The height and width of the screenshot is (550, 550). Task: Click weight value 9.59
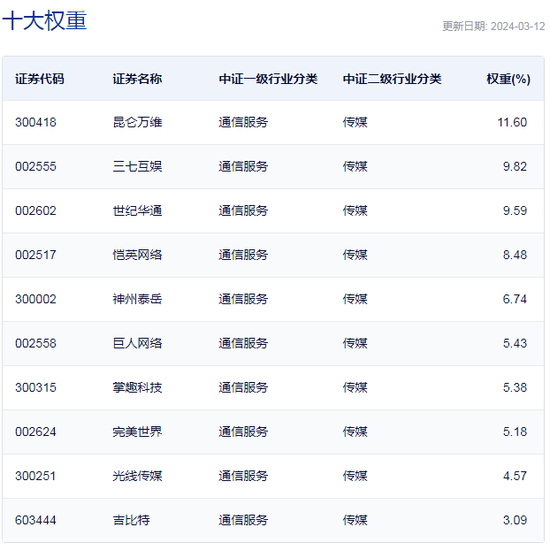515,211
